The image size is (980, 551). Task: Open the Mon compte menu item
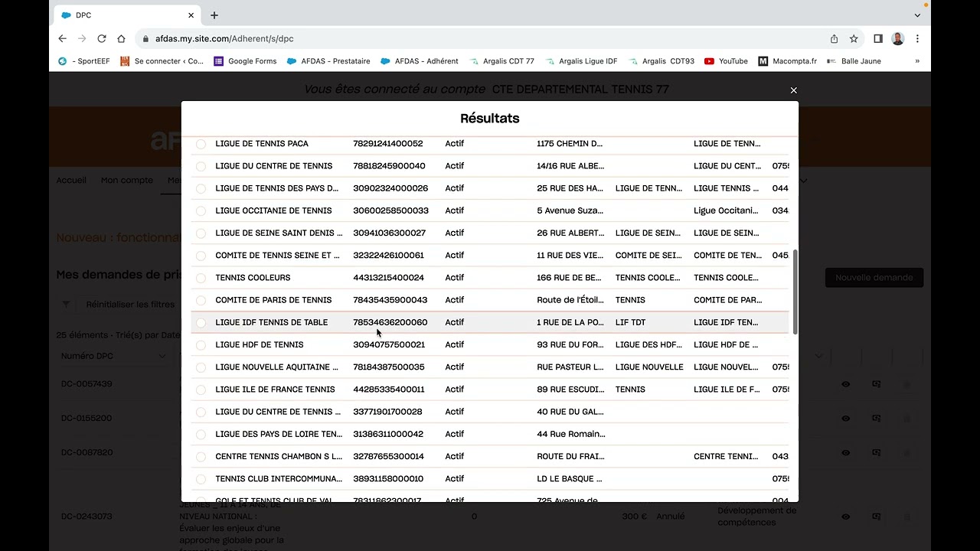[x=127, y=181]
